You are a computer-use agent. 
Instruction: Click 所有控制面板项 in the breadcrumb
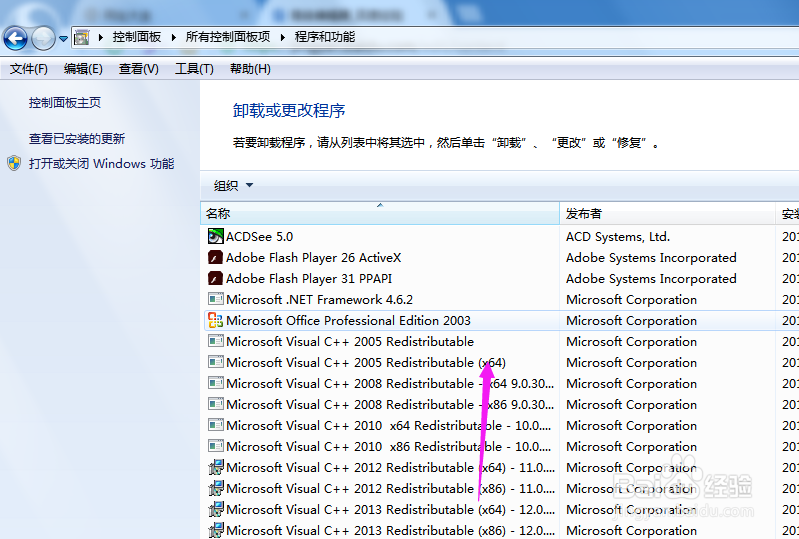coord(228,37)
